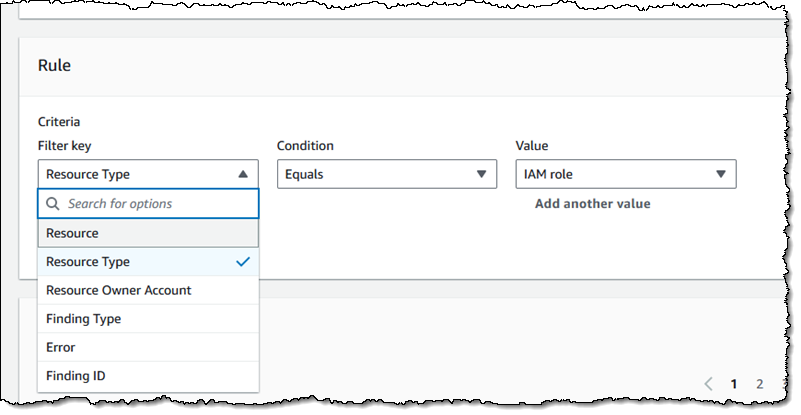Click the checkmark beside Resource Type option
Screen dimensions: 801x415
tap(242, 262)
